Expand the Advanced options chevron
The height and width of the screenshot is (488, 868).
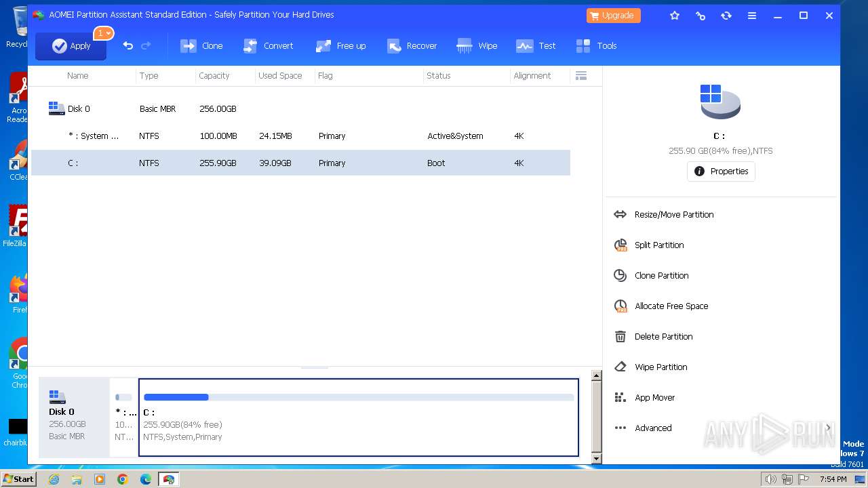click(x=828, y=428)
